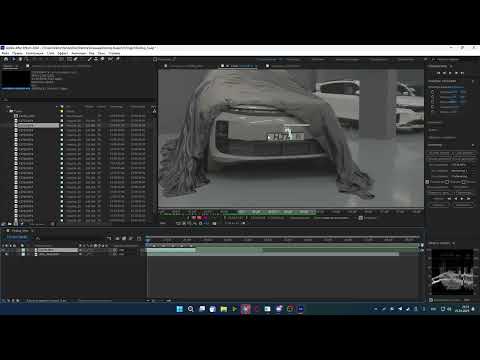The height and width of the screenshot is (360, 480).
Task: Toggle the third checkbox in tracker panel row
Action: point(464,182)
